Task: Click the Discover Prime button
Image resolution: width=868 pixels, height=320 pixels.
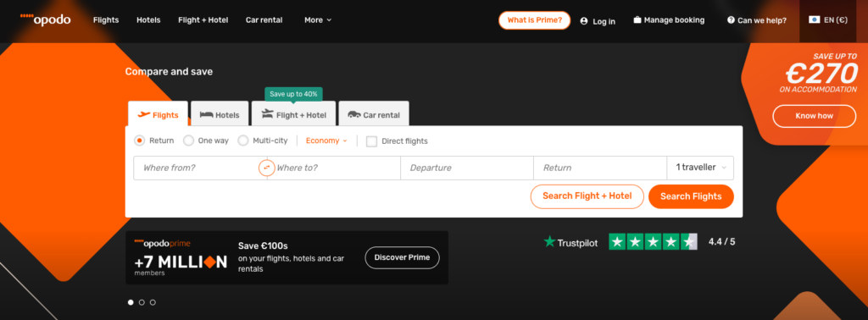Action: (x=402, y=257)
